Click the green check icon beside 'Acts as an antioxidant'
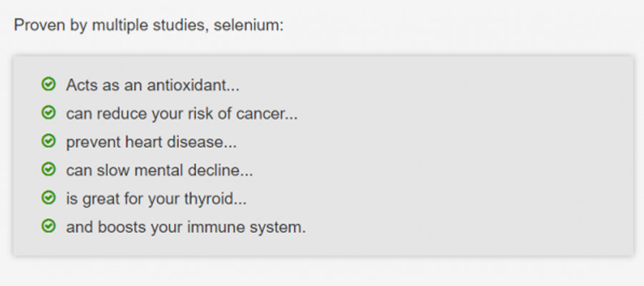This screenshot has height=286, width=644. 49,84
